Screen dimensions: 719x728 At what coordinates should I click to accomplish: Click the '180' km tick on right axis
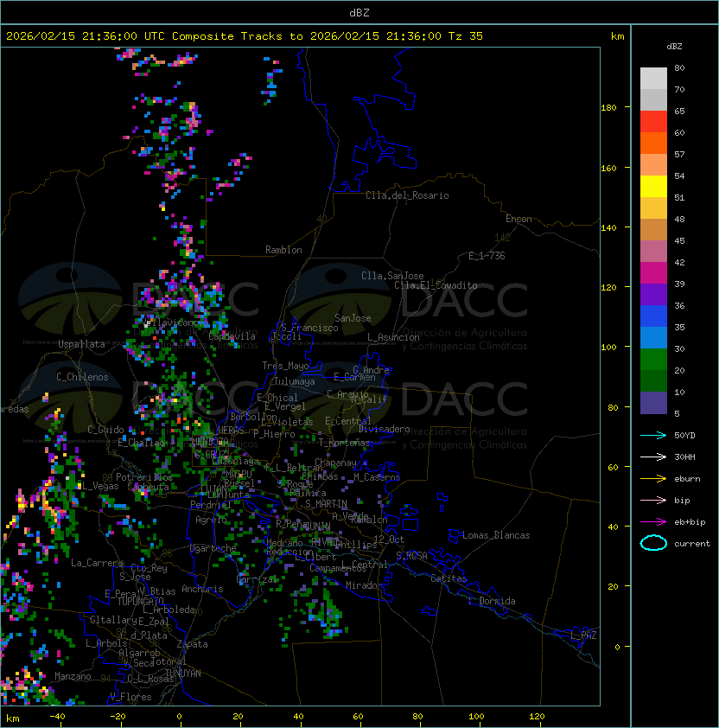[x=608, y=108]
